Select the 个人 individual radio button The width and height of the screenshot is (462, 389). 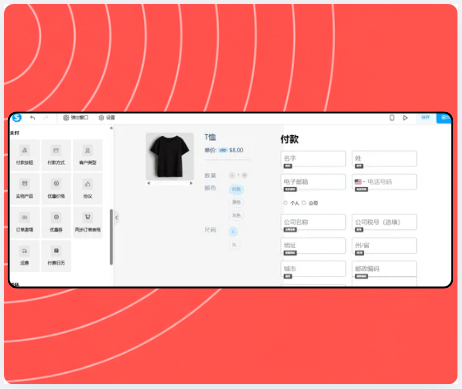285,203
